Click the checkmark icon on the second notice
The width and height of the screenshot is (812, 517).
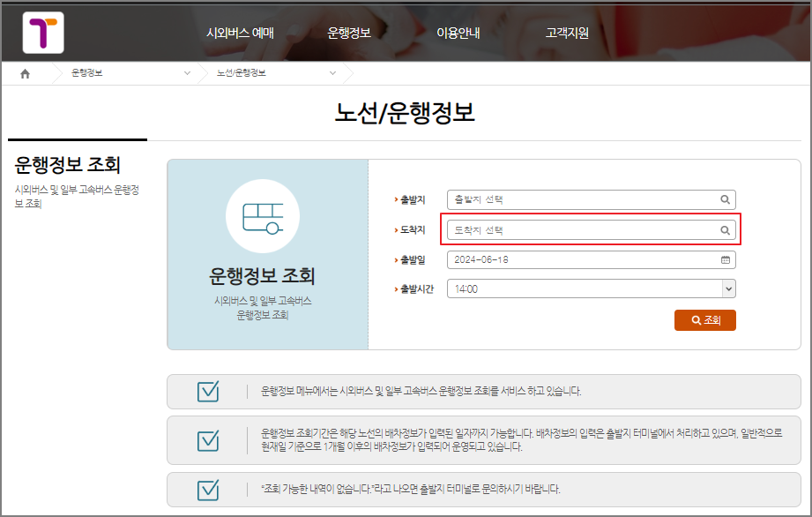coord(208,440)
